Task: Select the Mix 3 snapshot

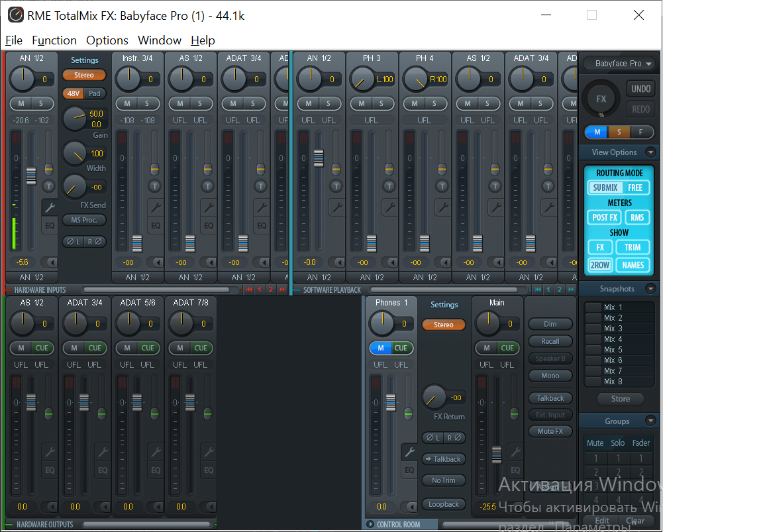Action: (613, 329)
